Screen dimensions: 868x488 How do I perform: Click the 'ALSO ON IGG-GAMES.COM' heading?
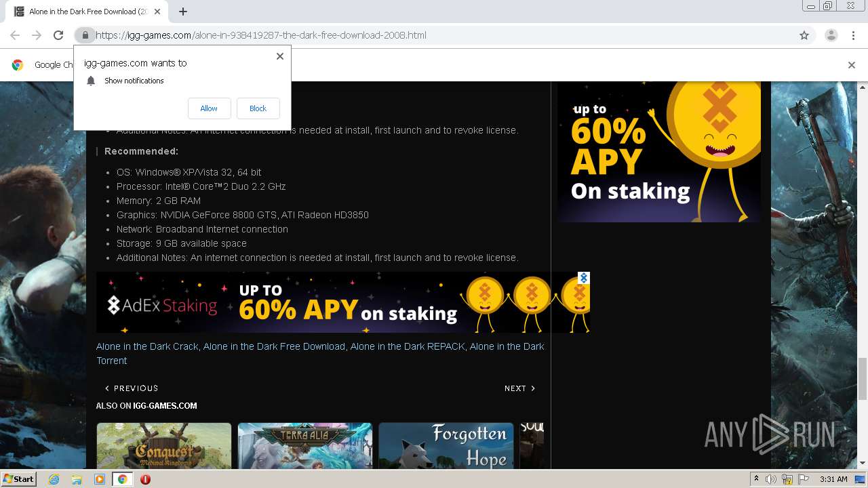coord(146,406)
